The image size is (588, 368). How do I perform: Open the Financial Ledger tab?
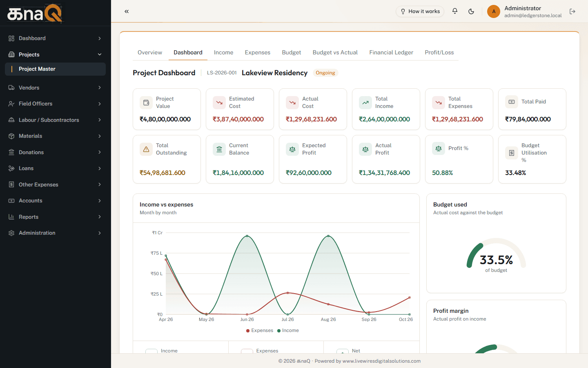coord(391,52)
